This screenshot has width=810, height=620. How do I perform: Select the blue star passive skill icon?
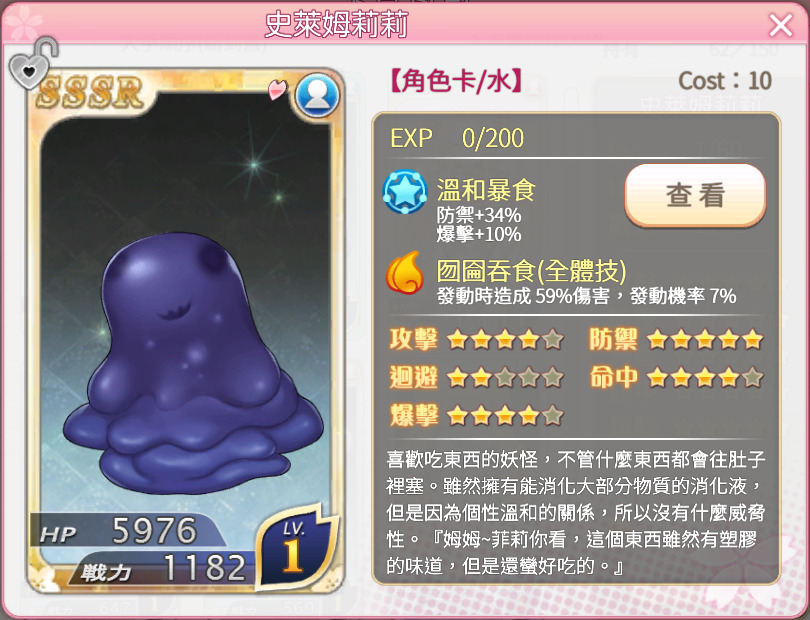click(404, 192)
